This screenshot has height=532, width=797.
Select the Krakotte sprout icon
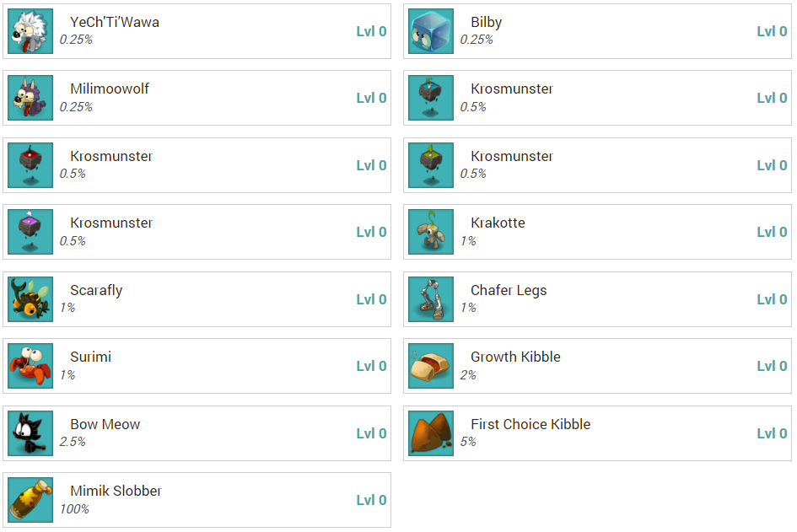coord(431,232)
